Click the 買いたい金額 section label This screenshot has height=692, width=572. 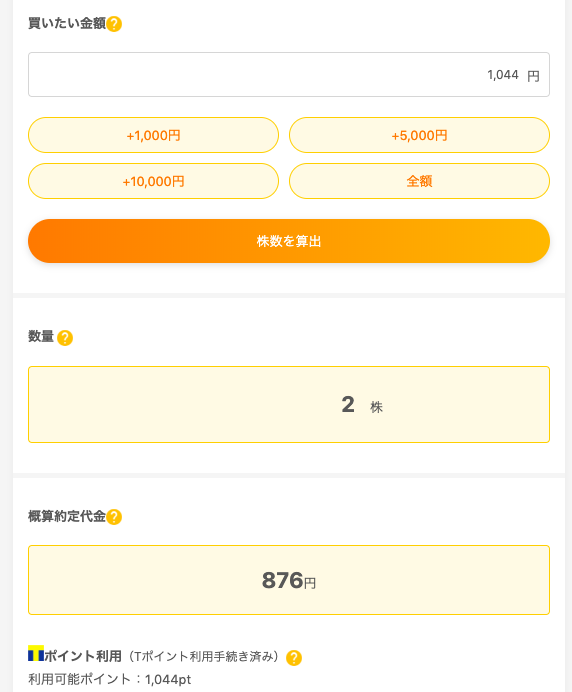[67, 23]
